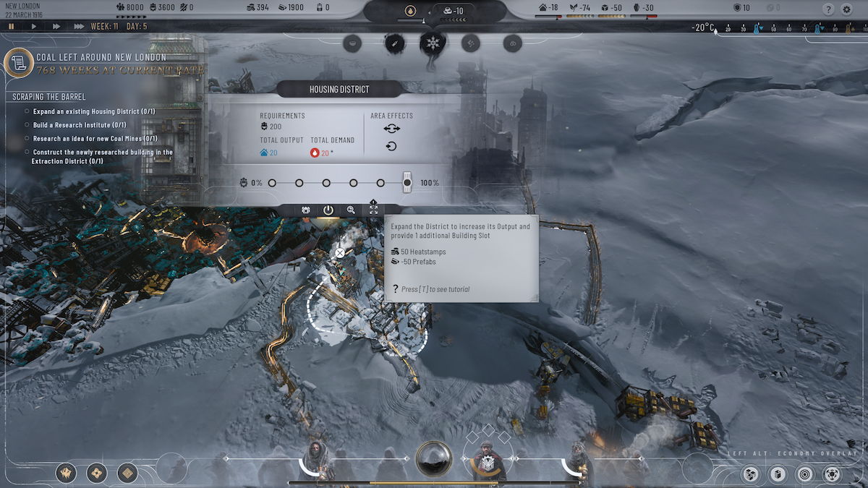Click the demolish district icon

click(x=305, y=209)
